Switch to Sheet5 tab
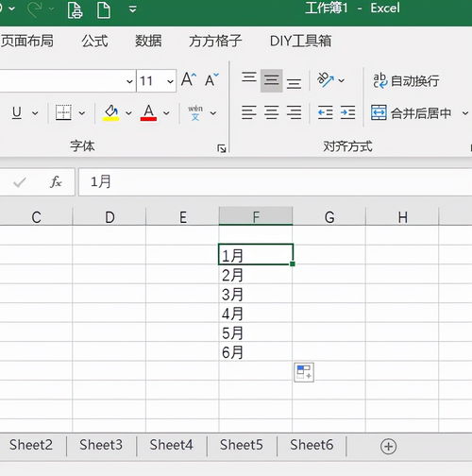The height and width of the screenshot is (476, 472). click(242, 445)
